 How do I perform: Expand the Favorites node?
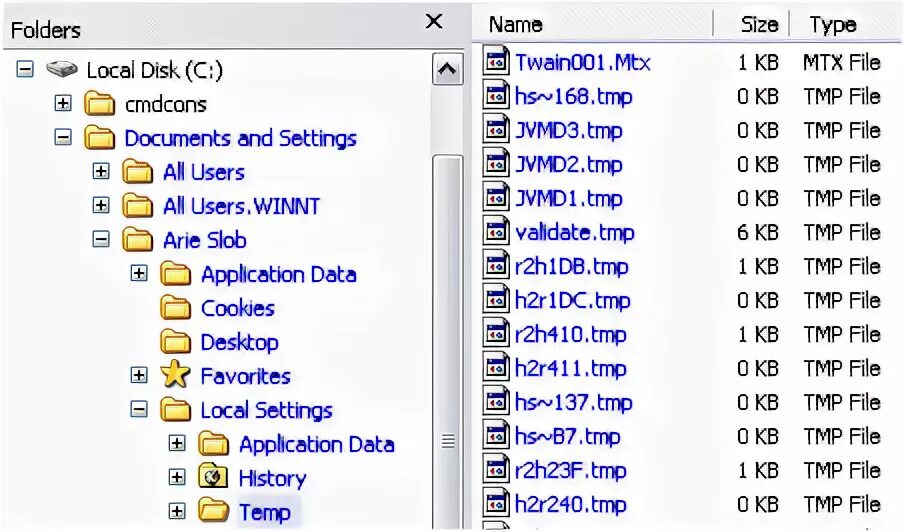tap(139, 375)
